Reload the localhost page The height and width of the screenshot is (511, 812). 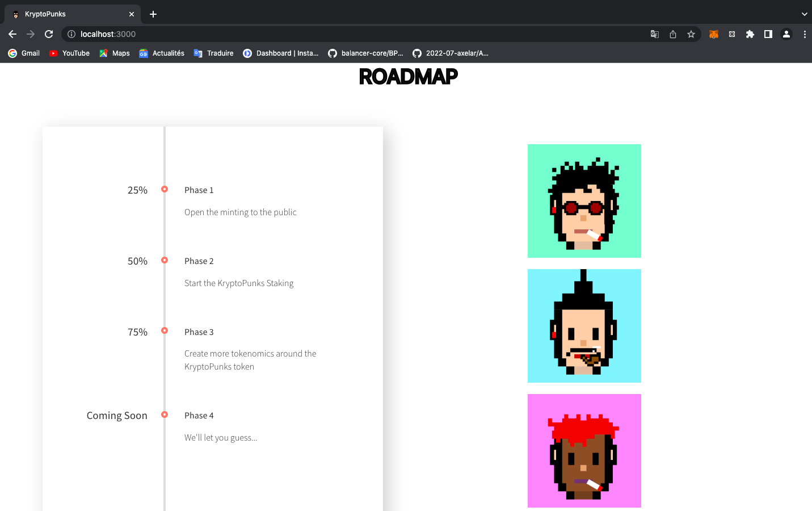click(49, 34)
